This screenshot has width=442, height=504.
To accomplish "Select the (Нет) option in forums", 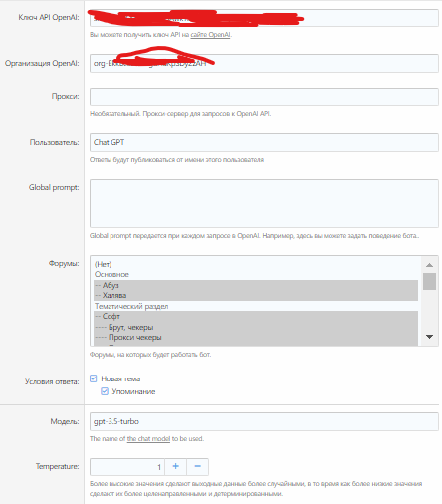I will (x=256, y=264).
